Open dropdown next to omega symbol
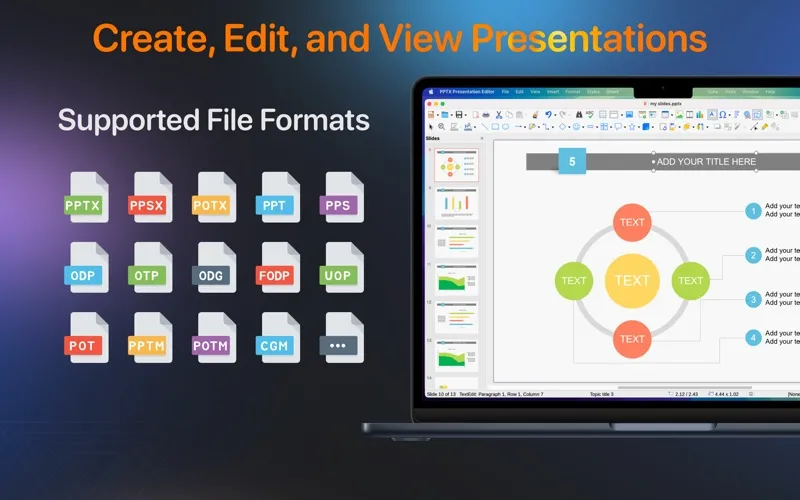This screenshot has width=800, height=500. pyautogui.click(x=730, y=115)
